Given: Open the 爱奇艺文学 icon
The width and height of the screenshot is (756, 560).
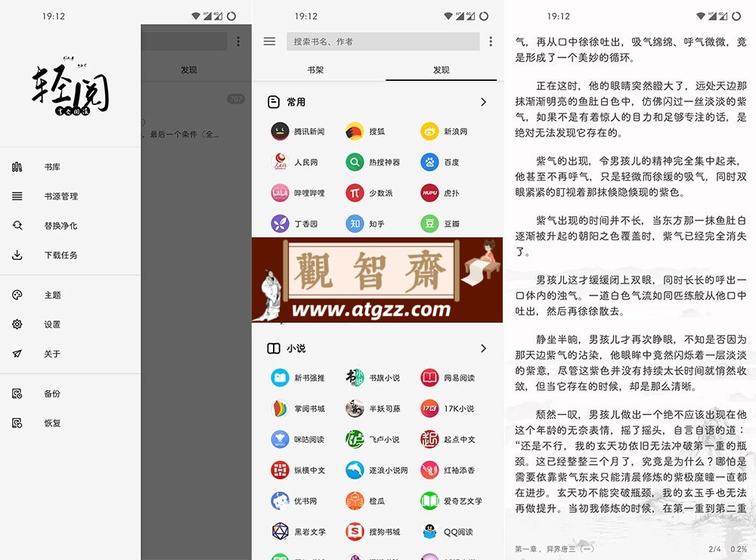Looking at the screenshot, I should 429,501.
